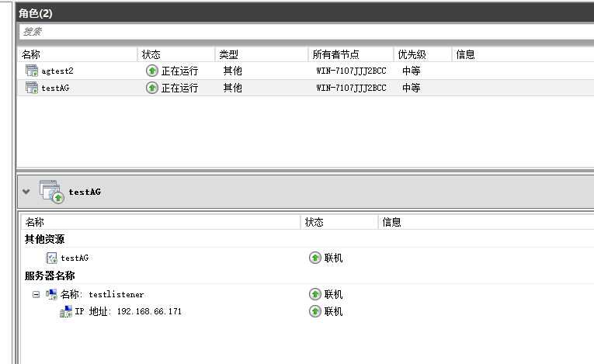
Task: Collapse the testlistener tree node
Action: coord(36,294)
